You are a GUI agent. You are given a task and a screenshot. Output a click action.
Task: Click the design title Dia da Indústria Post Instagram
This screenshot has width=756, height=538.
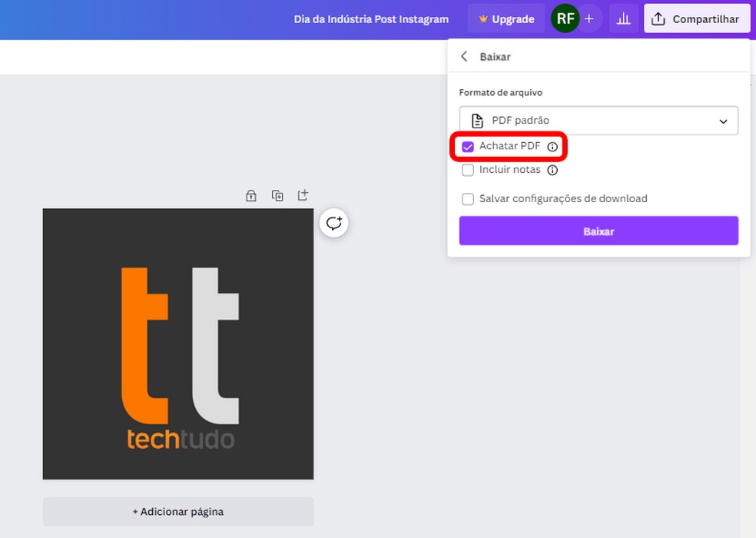tap(371, 19)
